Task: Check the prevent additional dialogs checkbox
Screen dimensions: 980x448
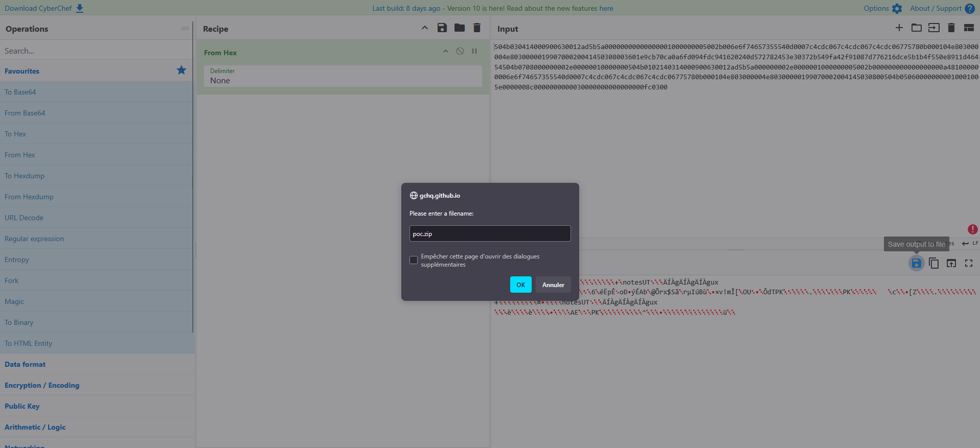Action: point(414,260)
